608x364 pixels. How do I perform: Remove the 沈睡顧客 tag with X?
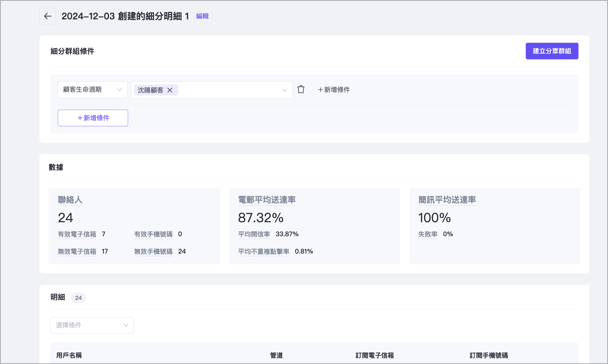pyautogui.click(x=170, y=90)
